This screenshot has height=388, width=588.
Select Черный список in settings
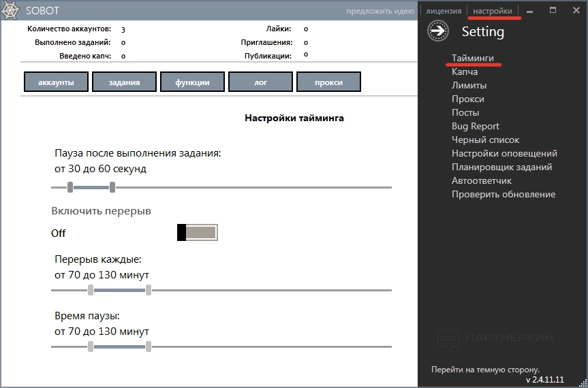pyautogui.click(x=485, y=140)
